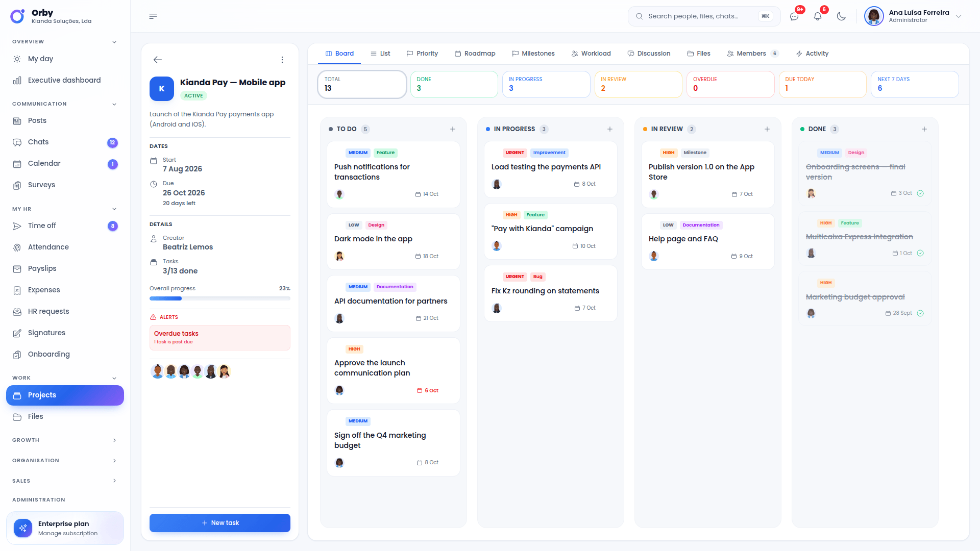Open Chats in the sidebar

click(65, 142)
